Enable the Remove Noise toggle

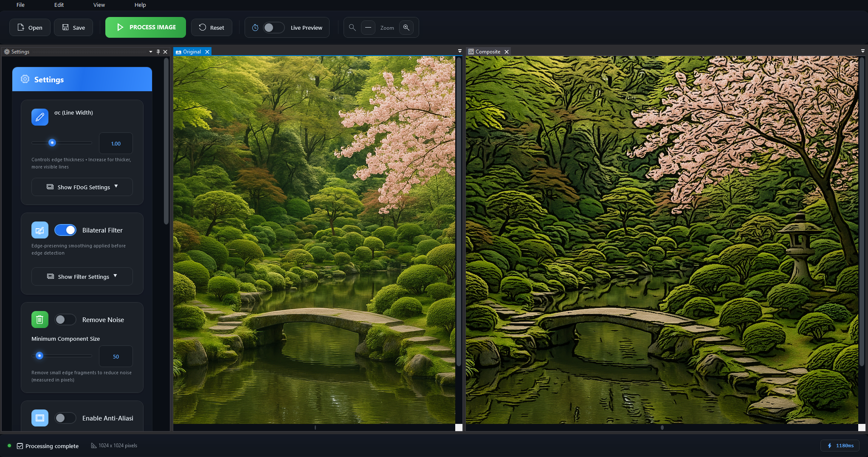pyautogui.click(x=65, y=320)
